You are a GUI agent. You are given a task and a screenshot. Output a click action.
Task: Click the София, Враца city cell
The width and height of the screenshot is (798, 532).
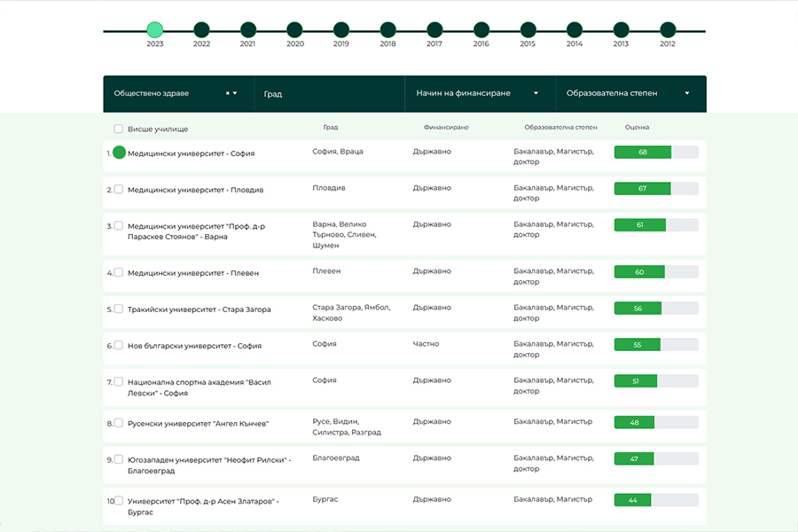tap(338, 152)
